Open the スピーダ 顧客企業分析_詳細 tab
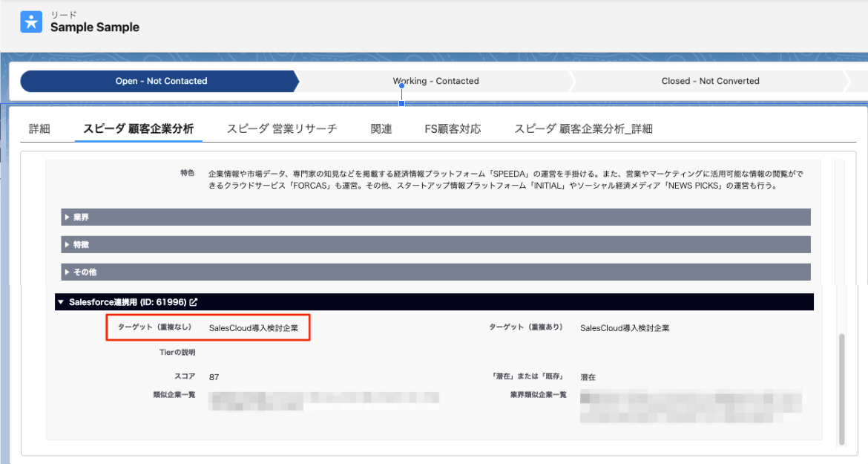868x464 pixels. point(583,128)
